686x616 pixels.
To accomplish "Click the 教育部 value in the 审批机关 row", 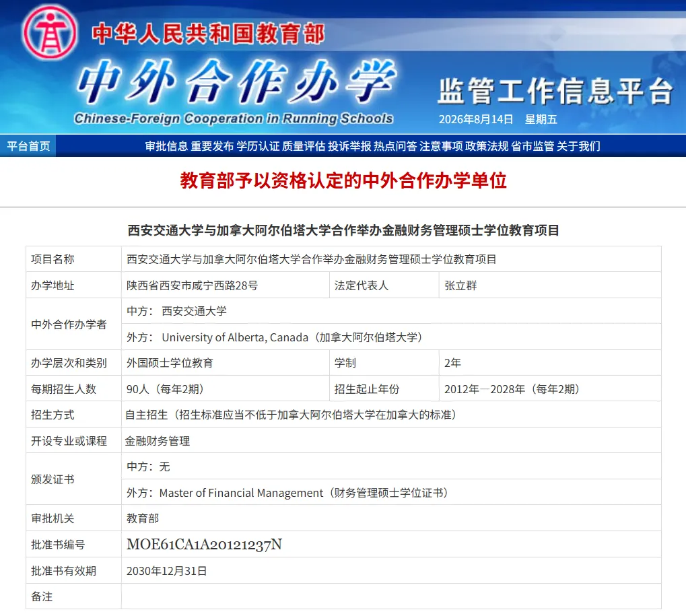I will tap(143, 518).
